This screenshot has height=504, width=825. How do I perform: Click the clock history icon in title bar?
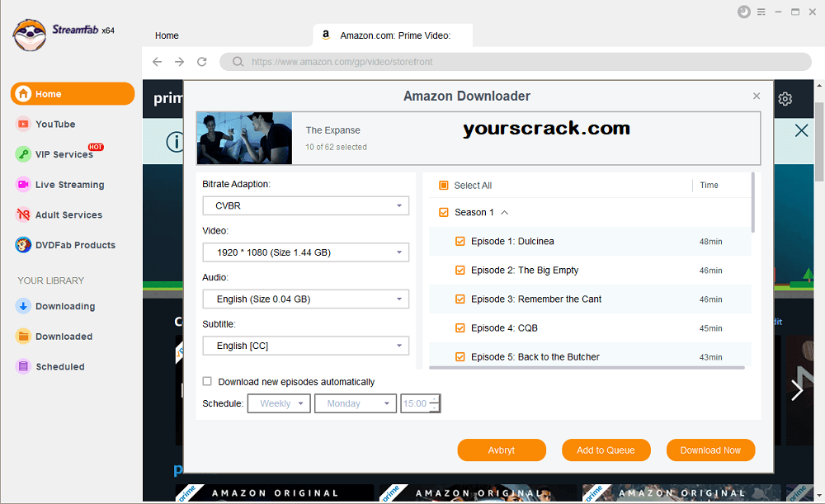(744, 12)
